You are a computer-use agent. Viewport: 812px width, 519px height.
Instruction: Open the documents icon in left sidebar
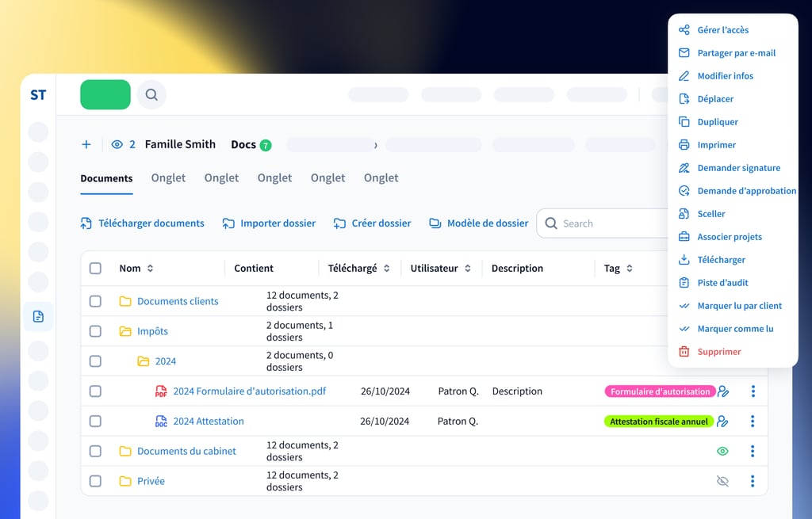click(x=38, y=316)
